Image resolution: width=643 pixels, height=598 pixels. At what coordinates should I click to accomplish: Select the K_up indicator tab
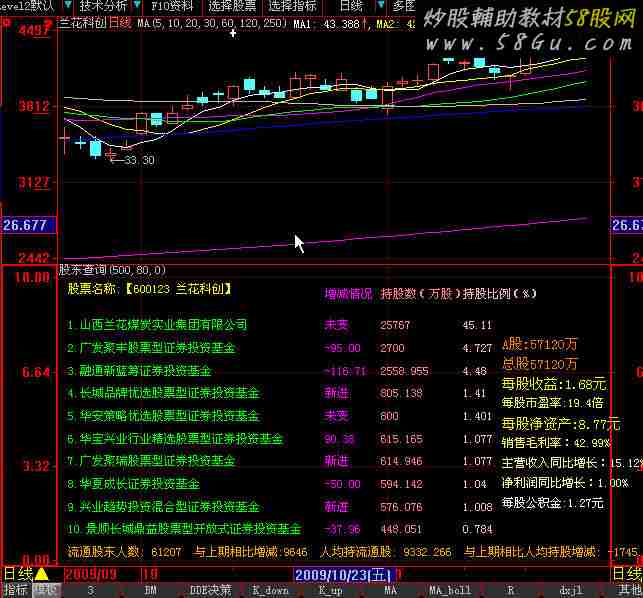(329, 590)
